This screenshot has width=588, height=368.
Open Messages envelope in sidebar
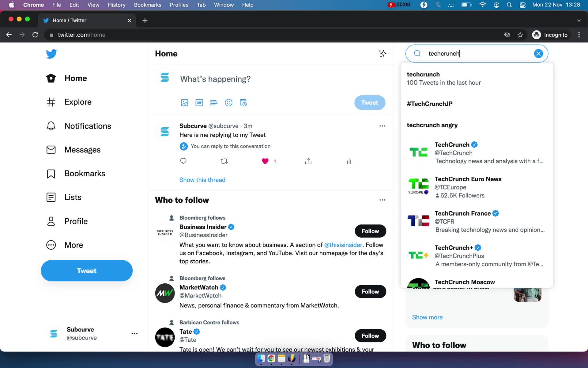(x=73, y=150)
